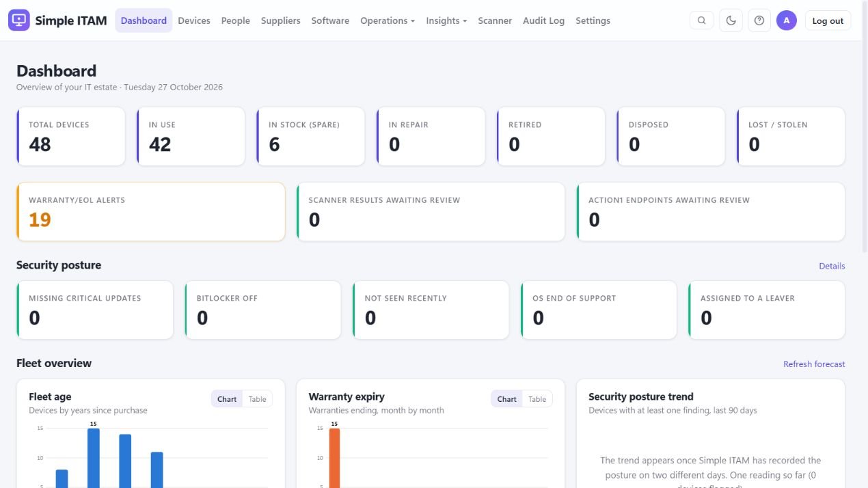Open the Lost / Stolen card
The height and width of the screenshot is (488, 868).
click(x=791, y=136)
